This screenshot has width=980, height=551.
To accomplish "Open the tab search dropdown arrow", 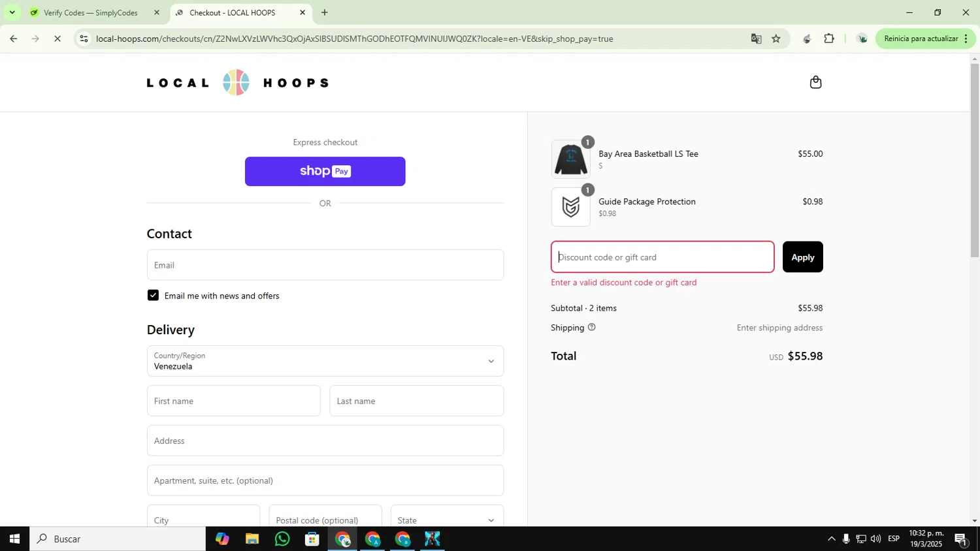I will [x=12, y=12].
